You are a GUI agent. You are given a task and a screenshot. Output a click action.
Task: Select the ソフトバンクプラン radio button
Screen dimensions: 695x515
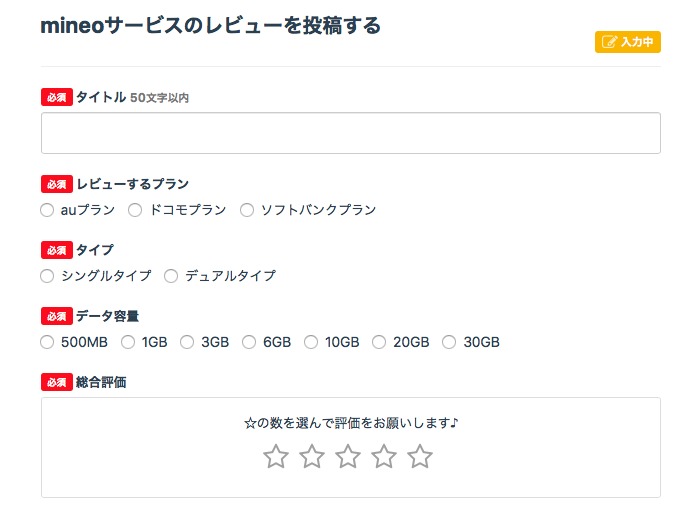(x=247, y=210)
